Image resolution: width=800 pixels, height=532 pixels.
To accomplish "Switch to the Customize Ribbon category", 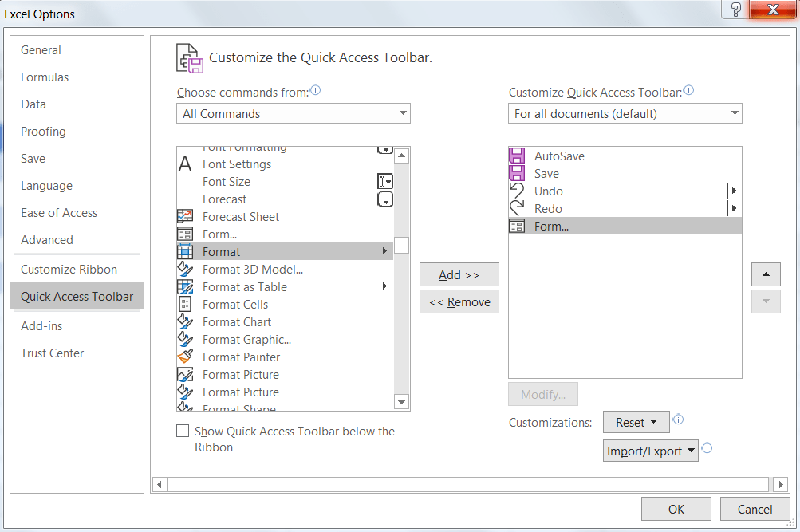I will 69,270.
